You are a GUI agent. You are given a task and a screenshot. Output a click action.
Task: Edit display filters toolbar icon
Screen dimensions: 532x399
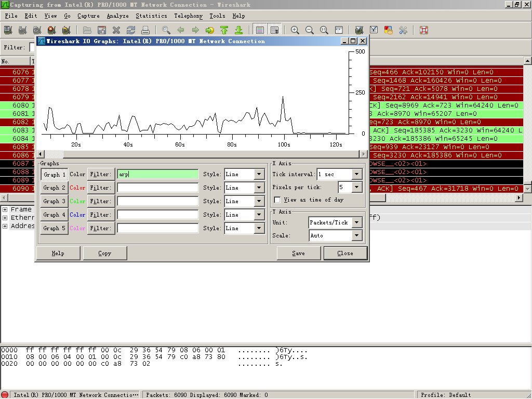point(374,30)
